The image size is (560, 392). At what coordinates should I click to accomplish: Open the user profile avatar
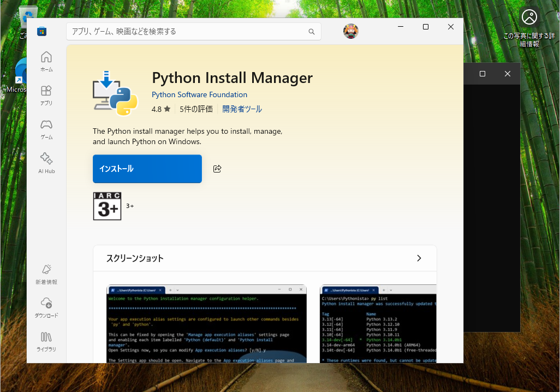point(351,32)
